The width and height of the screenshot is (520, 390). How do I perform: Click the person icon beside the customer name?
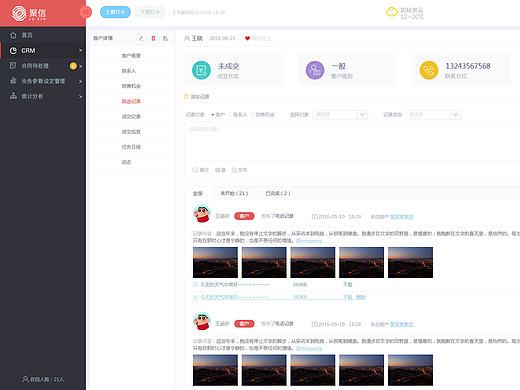187,38
